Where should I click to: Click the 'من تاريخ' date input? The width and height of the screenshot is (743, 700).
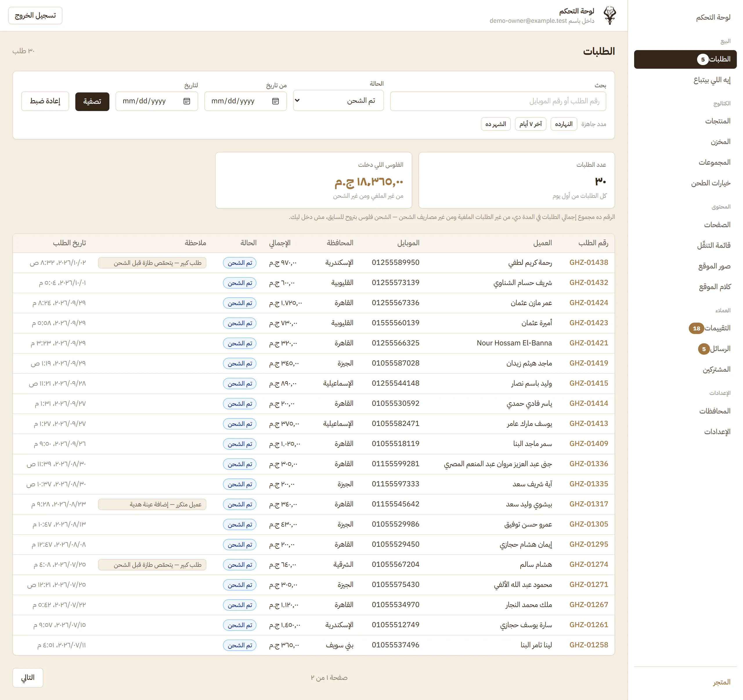246,101
